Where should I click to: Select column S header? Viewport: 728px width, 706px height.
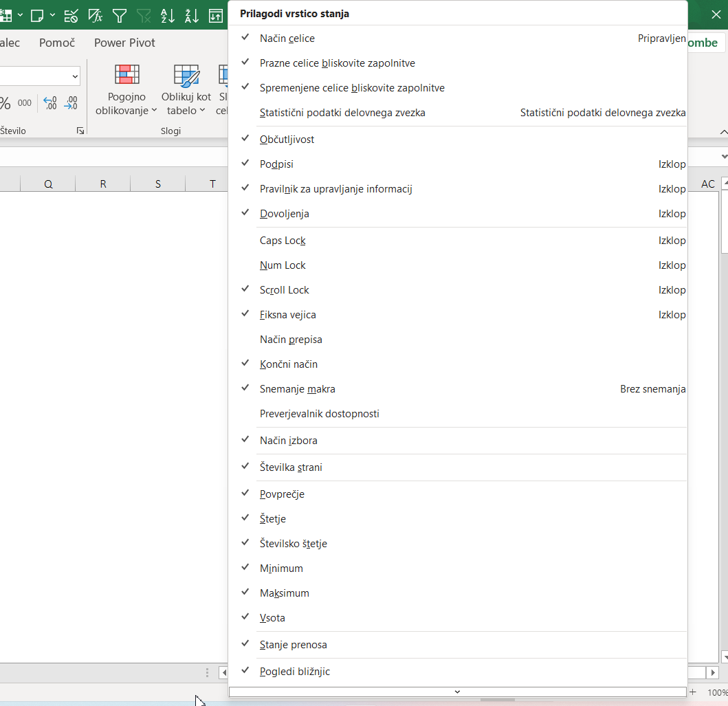158,184
